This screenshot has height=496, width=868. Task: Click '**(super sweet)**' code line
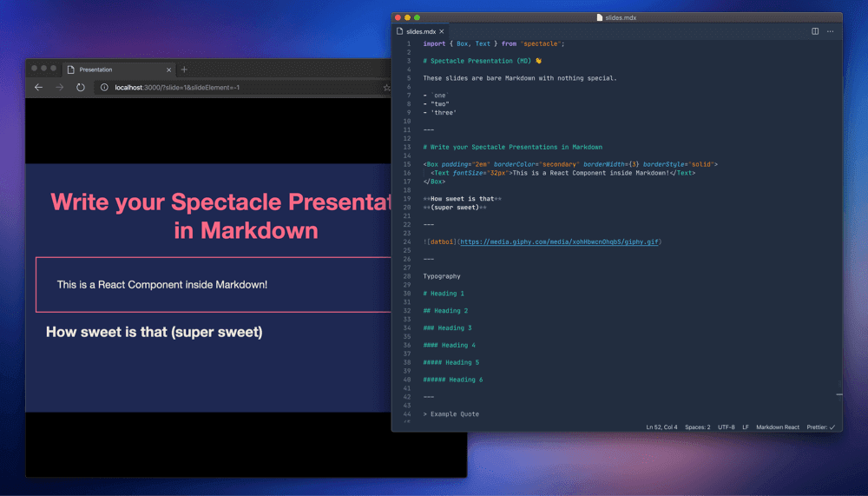[455, 208]
